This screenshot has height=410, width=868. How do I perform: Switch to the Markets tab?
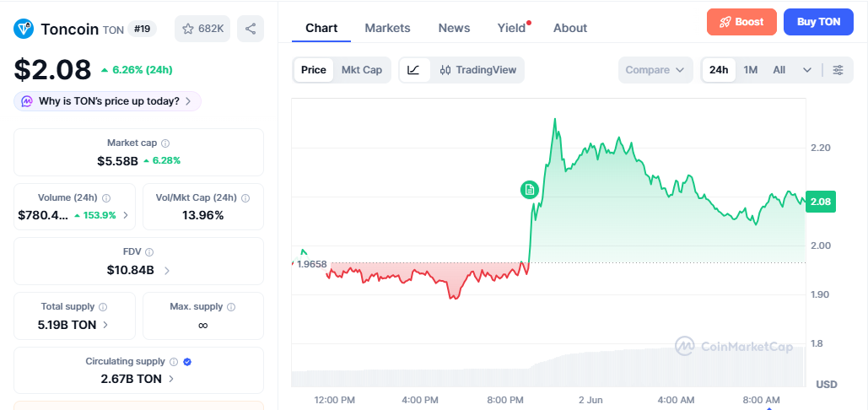(387, 28)
